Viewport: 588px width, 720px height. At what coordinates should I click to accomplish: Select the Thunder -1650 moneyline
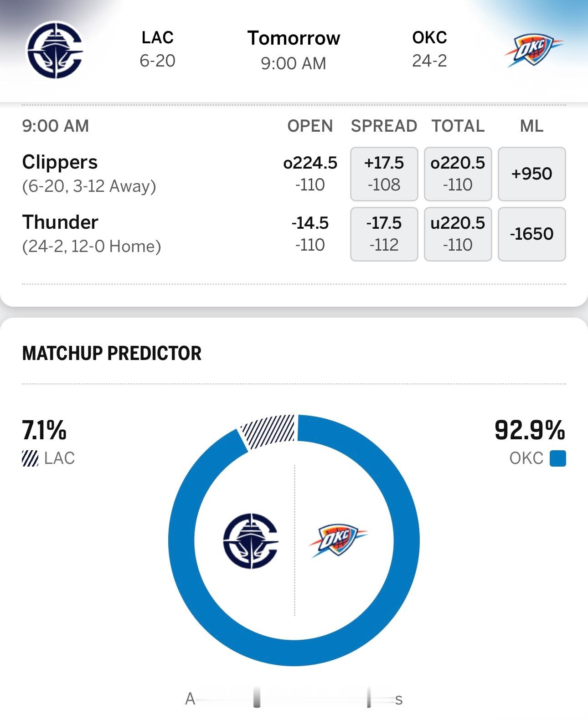(531, 234)
